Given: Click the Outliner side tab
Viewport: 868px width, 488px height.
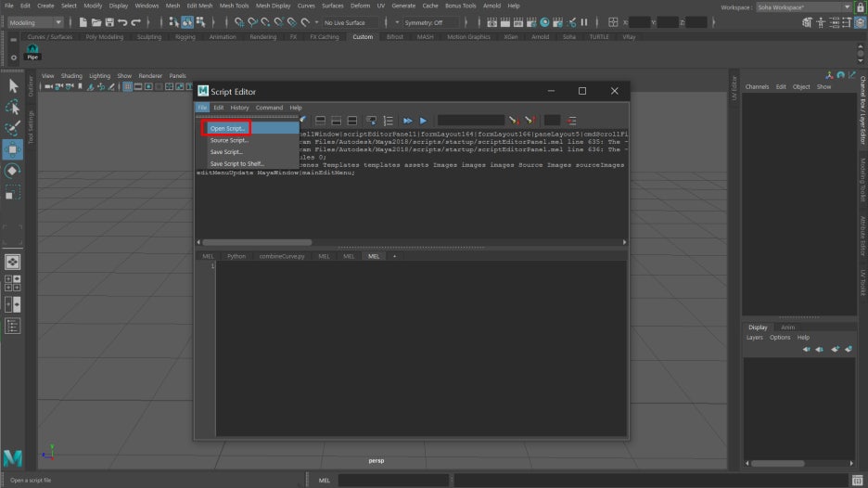Looking at the screenshot, I should click(x=31, y=86).
